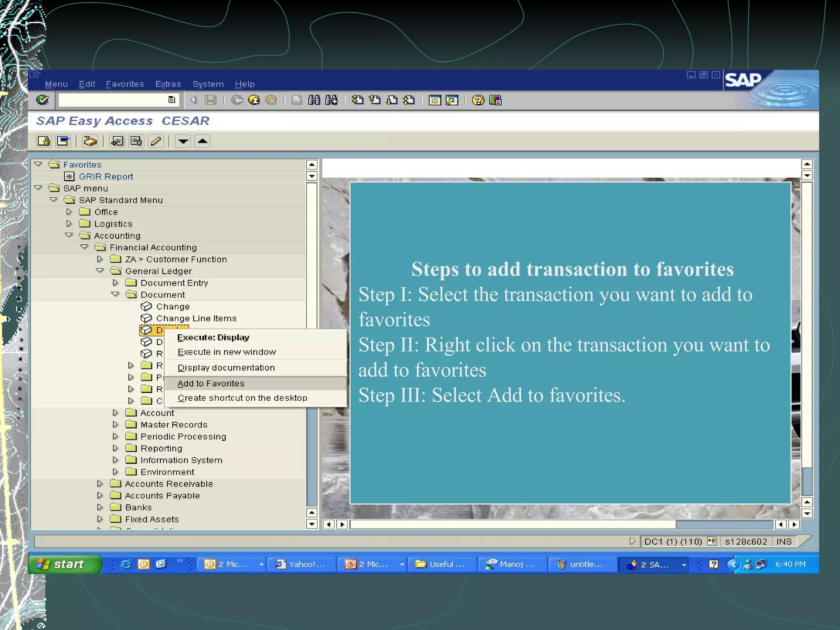This screenshot has height=630, width=840.
Task: Collapse the General Ledger folder
Action: [x=100, y=271]
